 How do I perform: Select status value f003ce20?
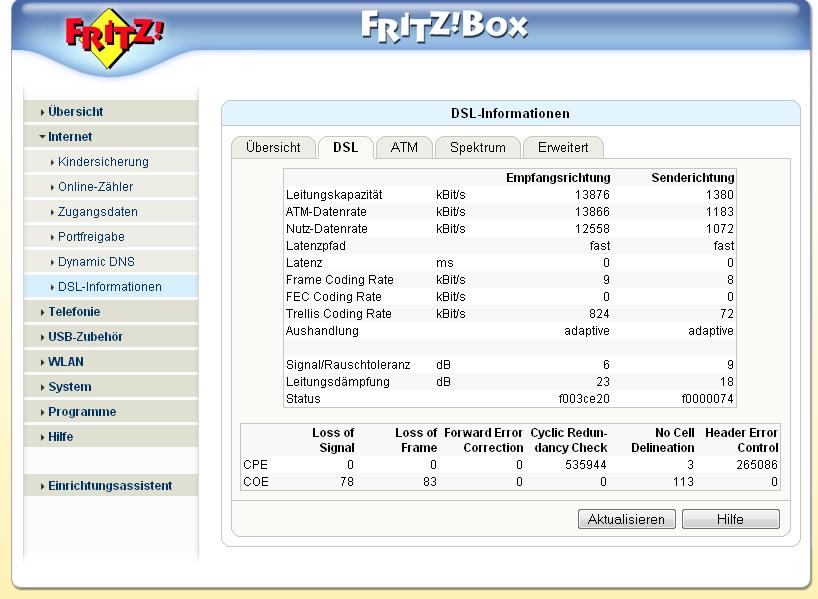point(584,399)
